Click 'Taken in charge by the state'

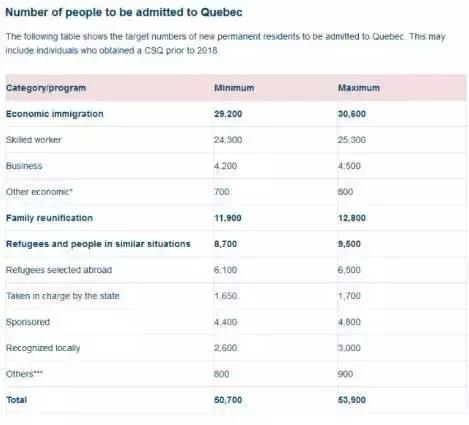point(63,296)
